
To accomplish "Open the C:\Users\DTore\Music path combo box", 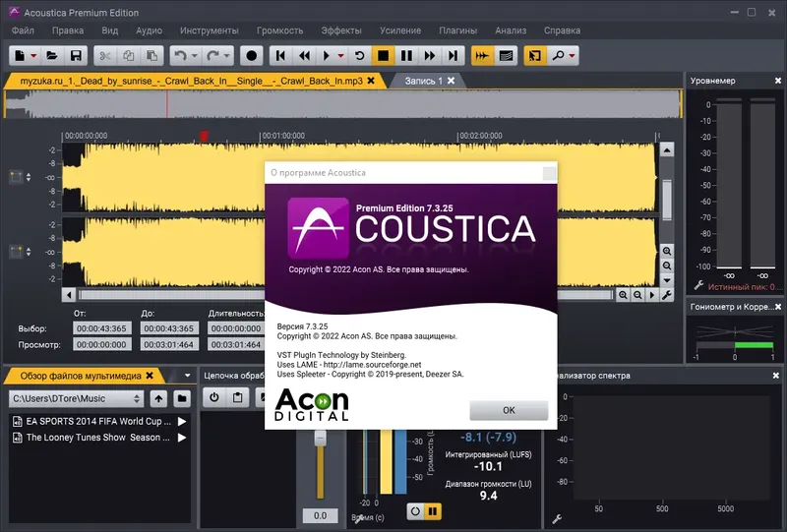I will pyautogui.click(x=76, y=399).
